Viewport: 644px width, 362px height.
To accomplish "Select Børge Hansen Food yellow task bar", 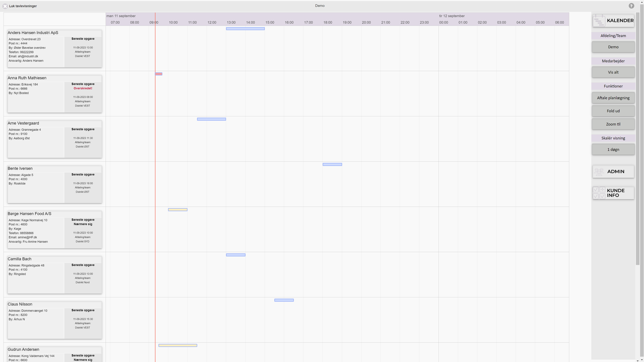I will coord(178,210).
